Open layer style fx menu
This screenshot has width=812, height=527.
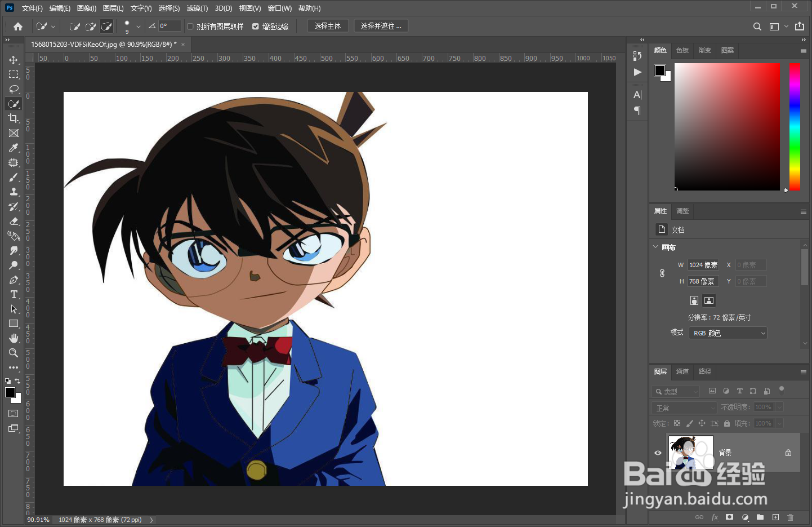click(x=715, y=517)
